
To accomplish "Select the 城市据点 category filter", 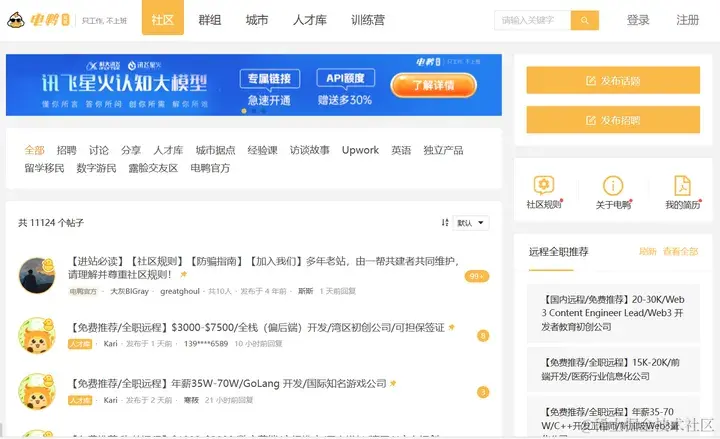I will coord(215,150).
